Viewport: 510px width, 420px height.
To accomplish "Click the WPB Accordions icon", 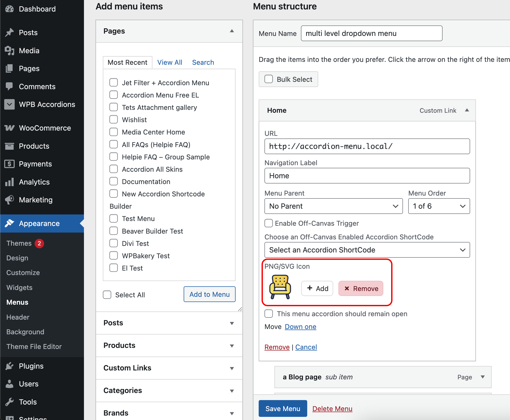I will [x=9, y=104].
